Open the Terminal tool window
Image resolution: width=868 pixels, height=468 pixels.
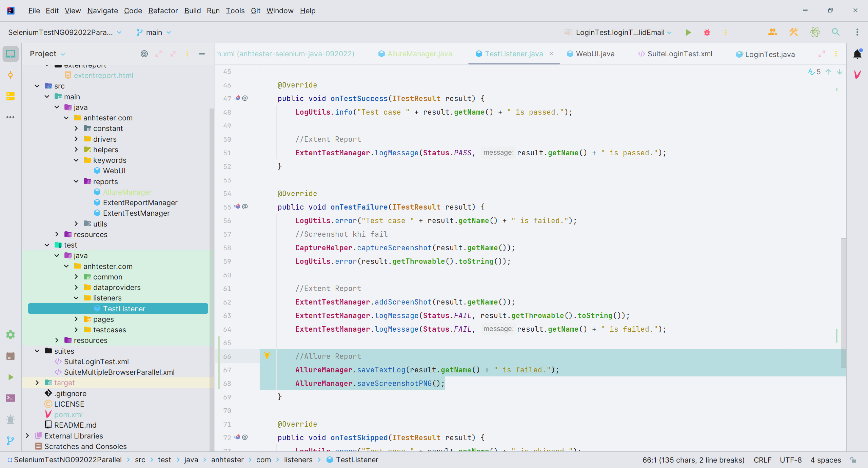click(x=11, y=398)
